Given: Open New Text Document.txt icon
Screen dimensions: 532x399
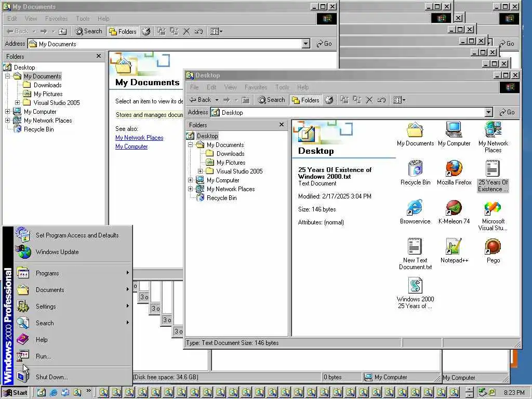Looking at the screenshot, I should (x=415, y=254).
